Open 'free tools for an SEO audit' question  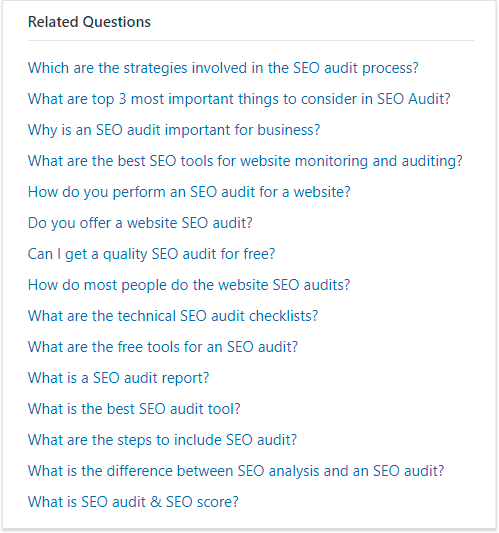pos(163,347)
